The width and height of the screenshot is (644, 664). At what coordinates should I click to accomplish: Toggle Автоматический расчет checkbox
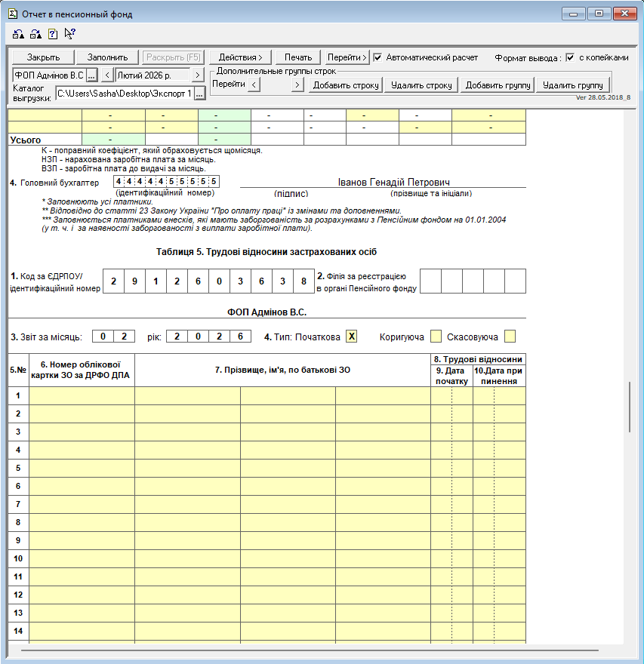click(378, 57)
